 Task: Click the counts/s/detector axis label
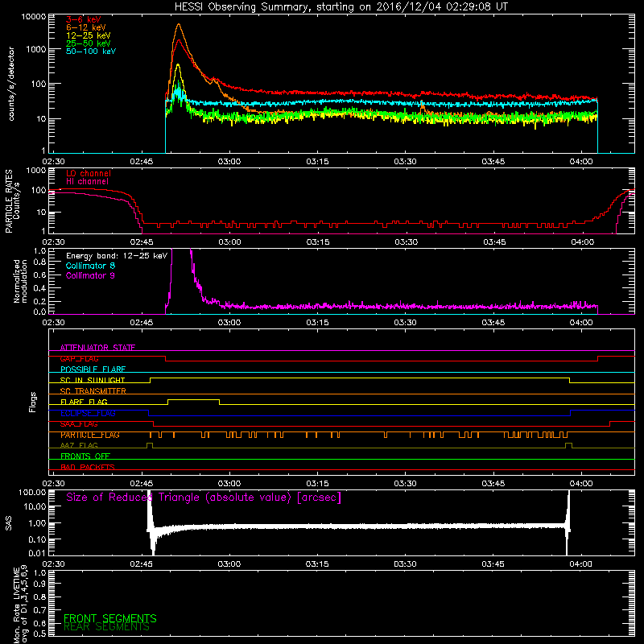tap(11, 84)
